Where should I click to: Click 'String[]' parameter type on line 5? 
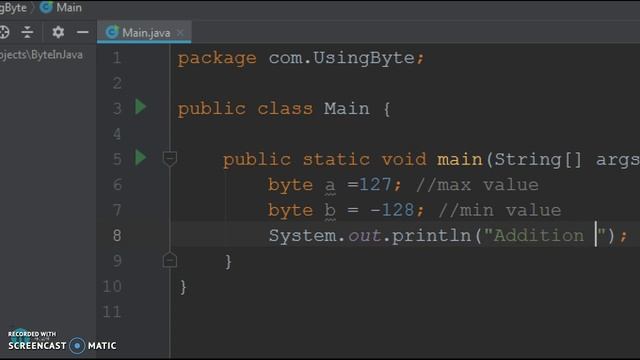pos(538,159)
